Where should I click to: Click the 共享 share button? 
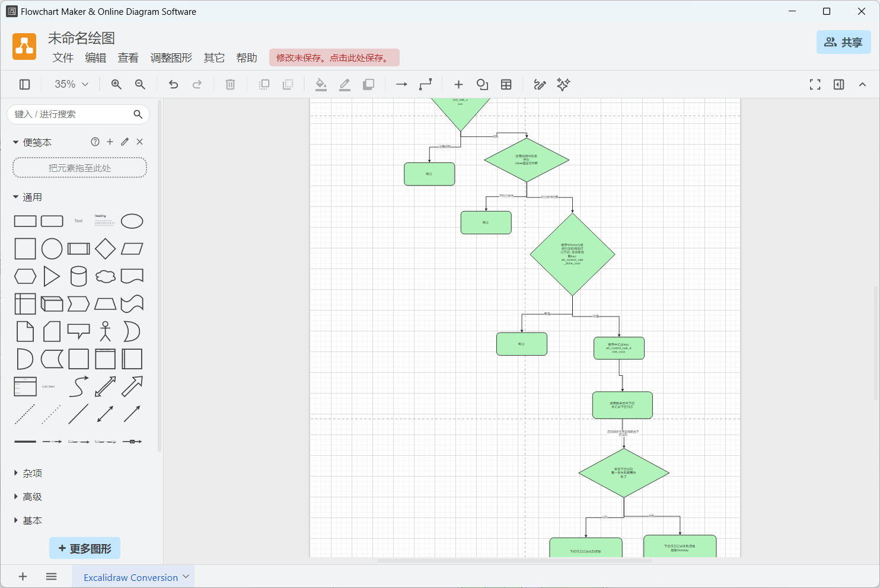(843, 42)
